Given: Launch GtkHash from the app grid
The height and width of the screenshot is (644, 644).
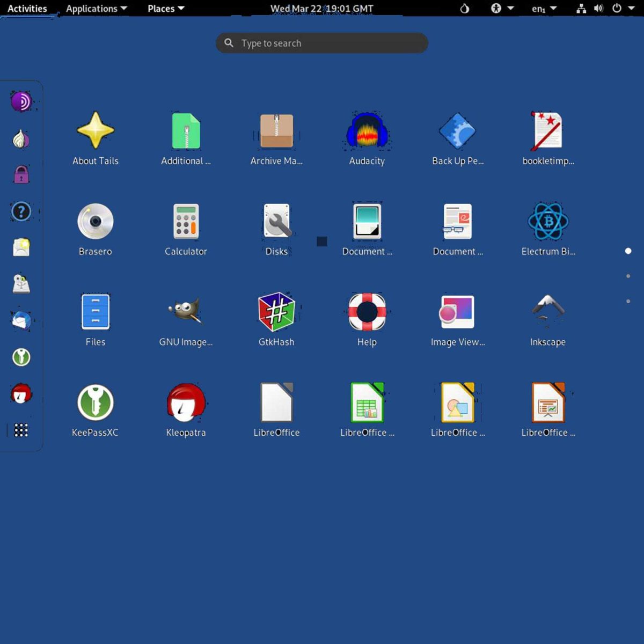Looking at the screenshot, I should (x=276, y=312).
